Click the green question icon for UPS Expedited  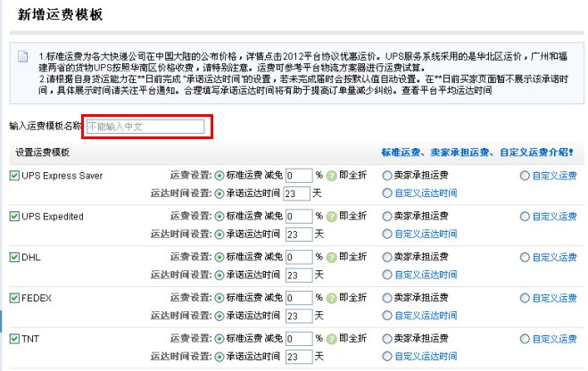[332, 217]
